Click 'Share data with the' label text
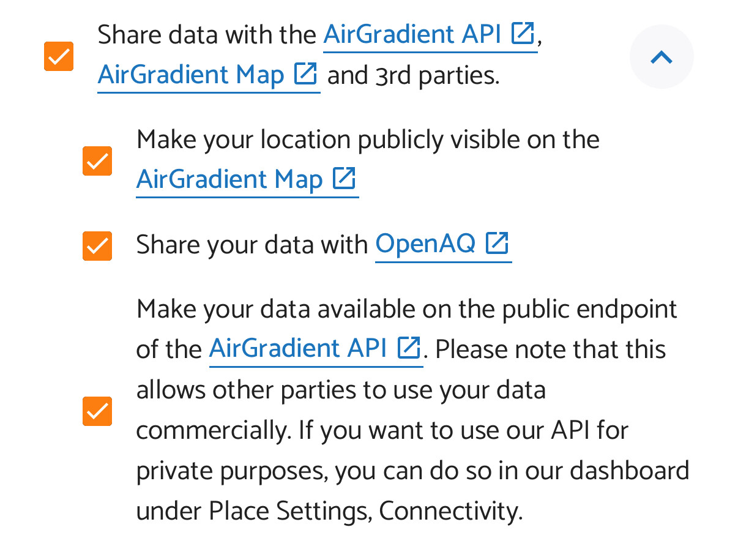 [207, 35]
